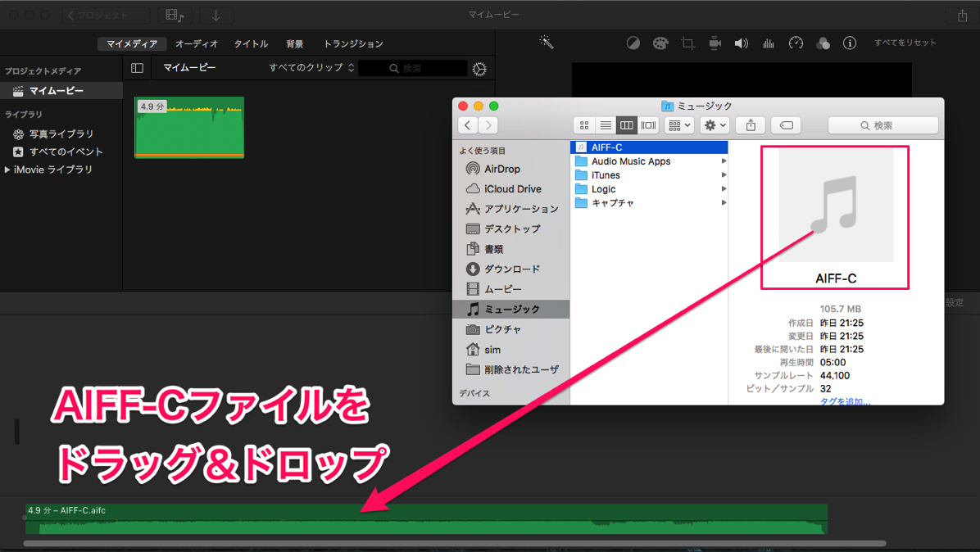Click the magic wand auto-enhance icon

click(x=547, y=43)
